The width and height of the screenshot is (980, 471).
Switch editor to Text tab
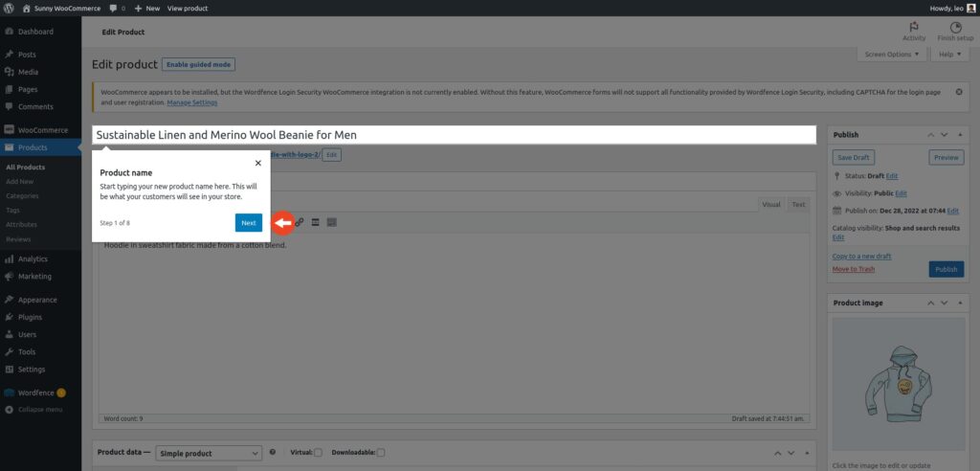tap(798, 205)
